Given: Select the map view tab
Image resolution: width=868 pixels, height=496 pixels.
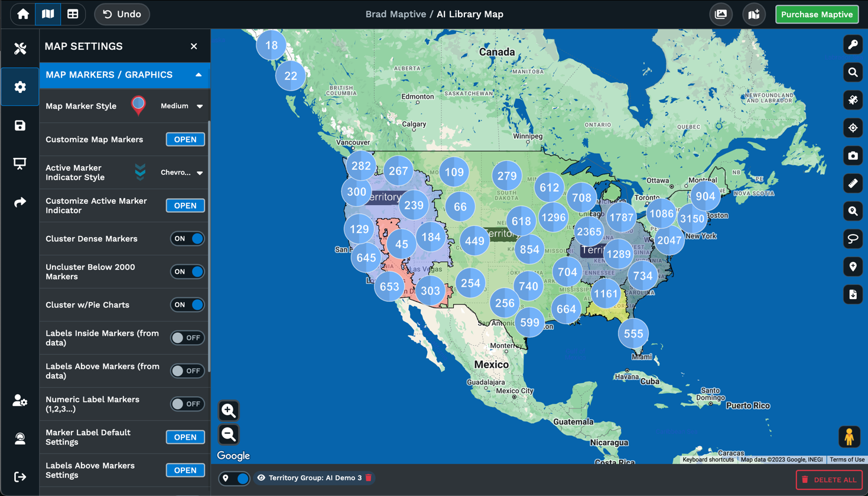Looking at the screenshot, I should click(48, 14).
